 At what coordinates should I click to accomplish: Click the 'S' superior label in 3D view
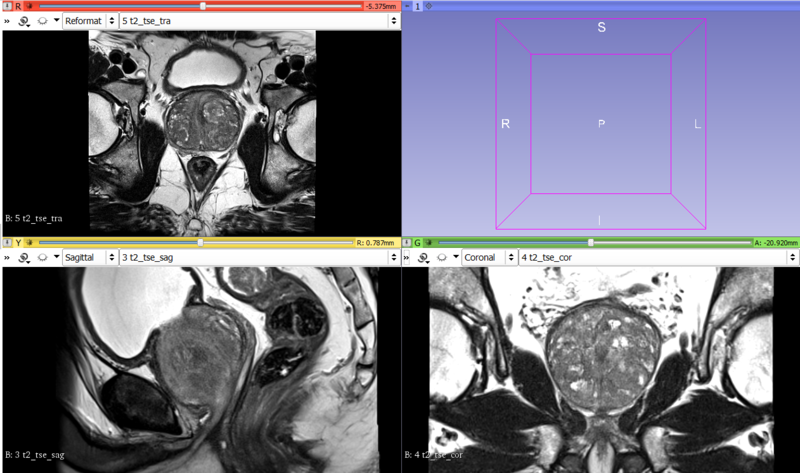click(602, 28)
